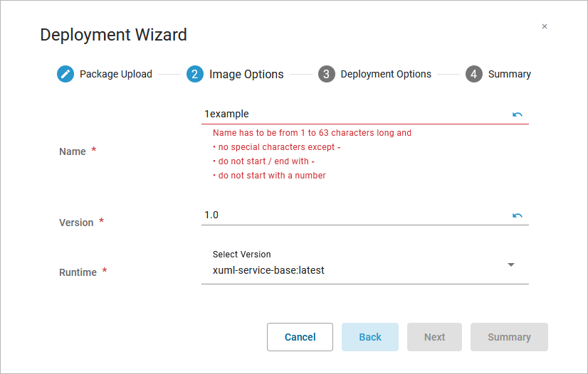This screenshot has width=588, height=374.
Task: Expand the Runtime version dropdown arrow
Action: pyautogui.click(x=510, y=265)
